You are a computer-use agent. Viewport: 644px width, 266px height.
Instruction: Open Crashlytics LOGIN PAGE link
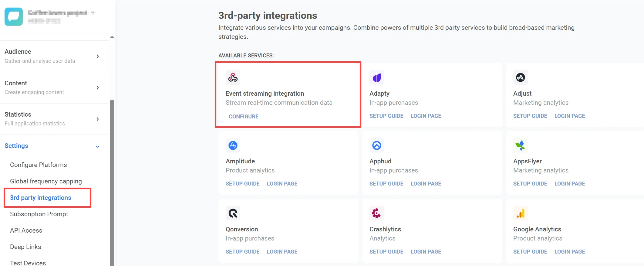pos(426,252)
